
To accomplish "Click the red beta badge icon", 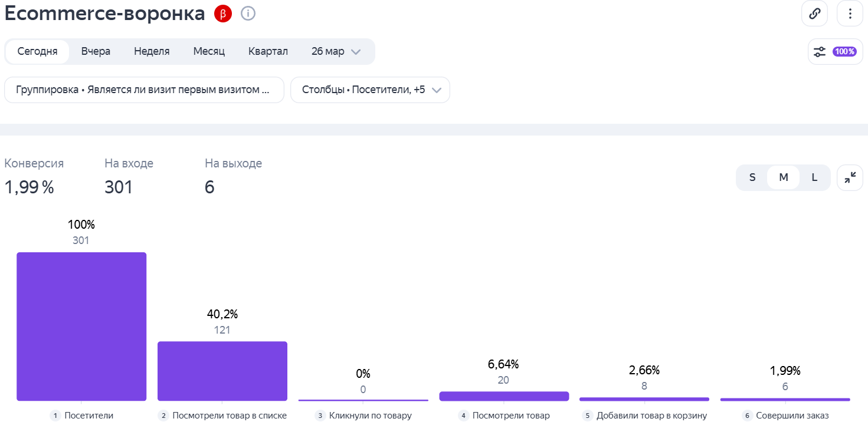I will (x=223, y=14).
